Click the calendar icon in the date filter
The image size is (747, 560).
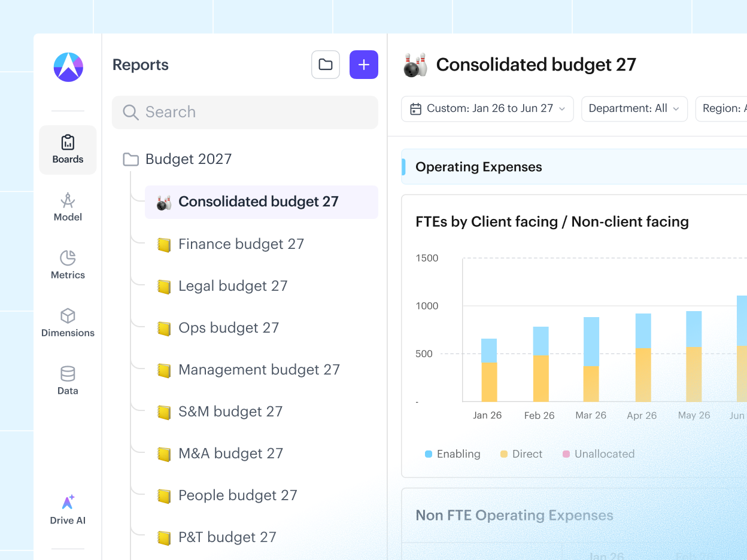[415, 109]
